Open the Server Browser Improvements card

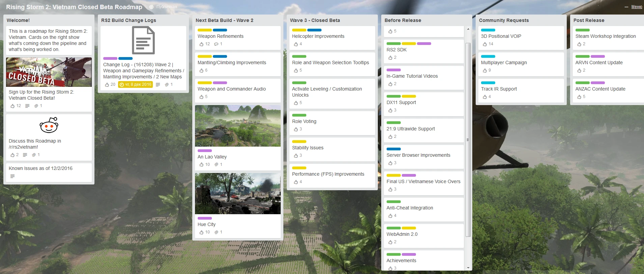[x=424, y=157]
